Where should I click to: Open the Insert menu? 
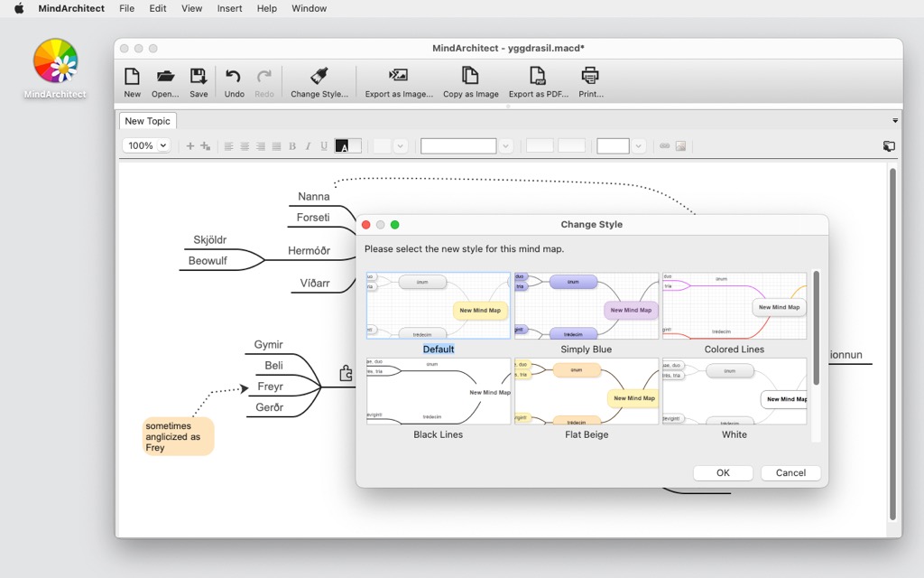pyautogui.click(x=229, y=8)
